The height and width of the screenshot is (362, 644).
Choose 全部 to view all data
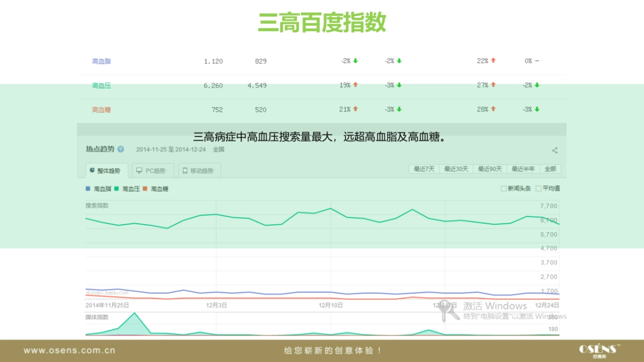click(x=551, y=168)
